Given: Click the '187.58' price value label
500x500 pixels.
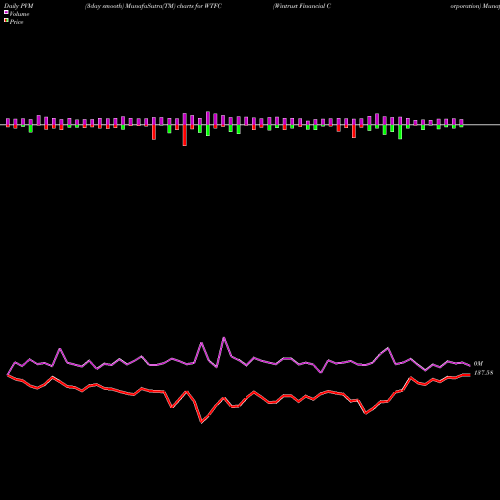Looking at the screenshot, I should coord(483,373).
